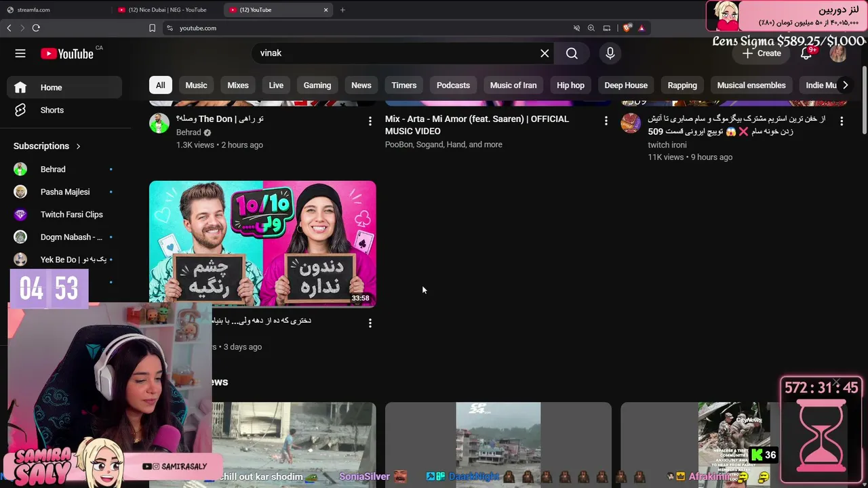Open the twitch ironi channel avatar
Screen dimensions: 868x488
point(631,123)
